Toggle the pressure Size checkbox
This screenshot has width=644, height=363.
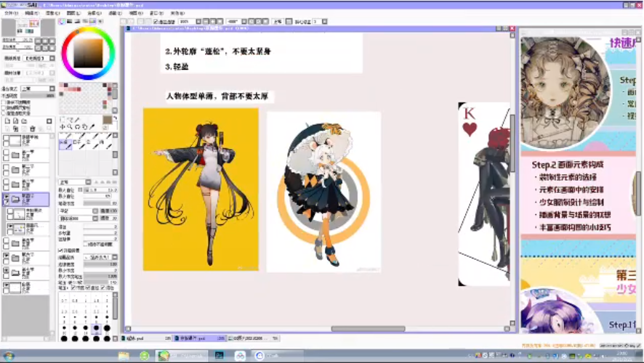(x=87, y=287)
